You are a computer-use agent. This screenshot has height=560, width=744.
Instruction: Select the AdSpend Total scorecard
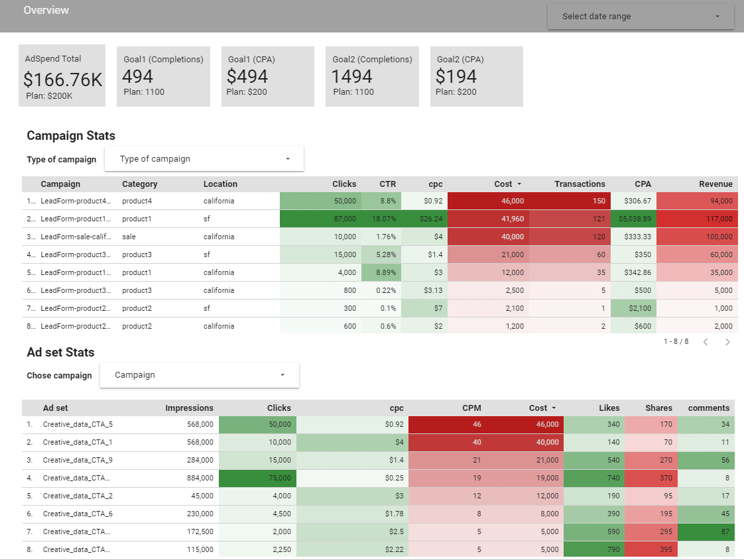pos(64,76)
